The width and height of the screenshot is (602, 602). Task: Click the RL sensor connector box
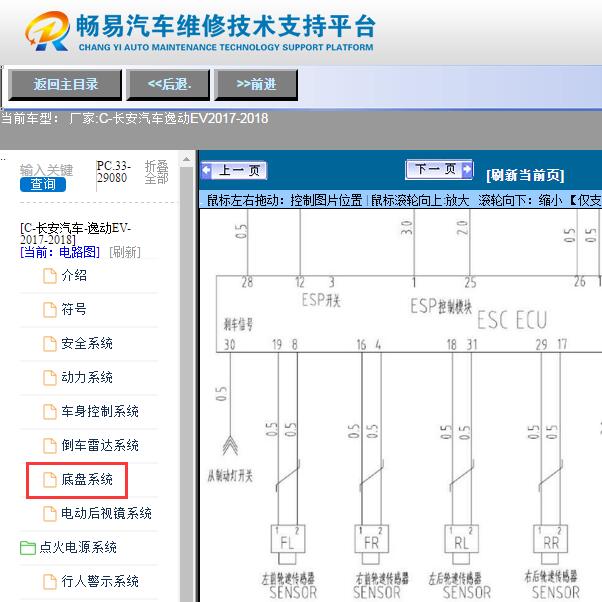(461, 539)
